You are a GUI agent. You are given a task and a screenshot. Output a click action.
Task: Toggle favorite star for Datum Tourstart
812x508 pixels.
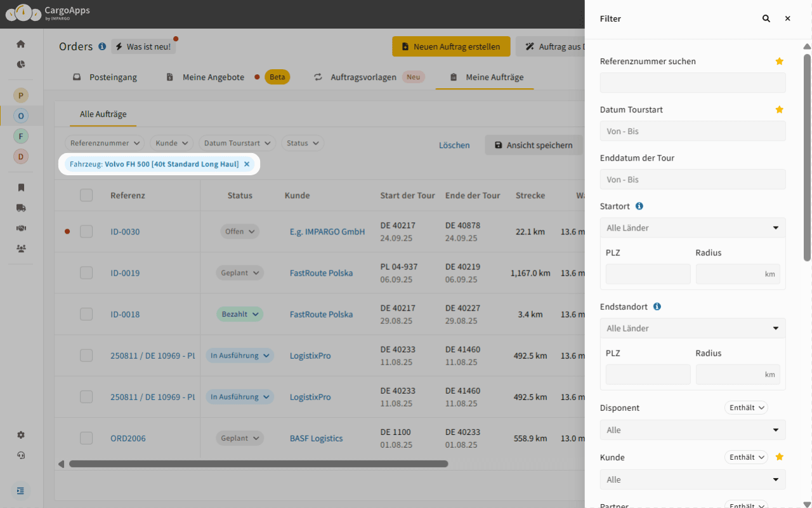pyautogui.click(x=780, y=110)
